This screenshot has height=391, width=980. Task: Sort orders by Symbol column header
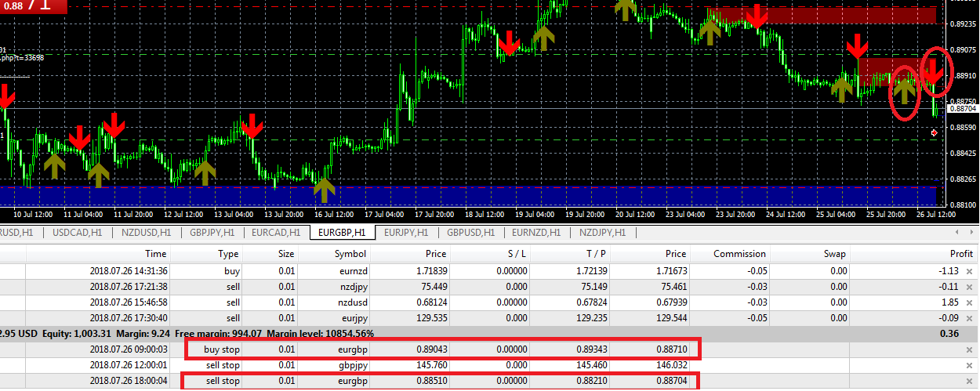pyautogui.click(x=350, y=253)
